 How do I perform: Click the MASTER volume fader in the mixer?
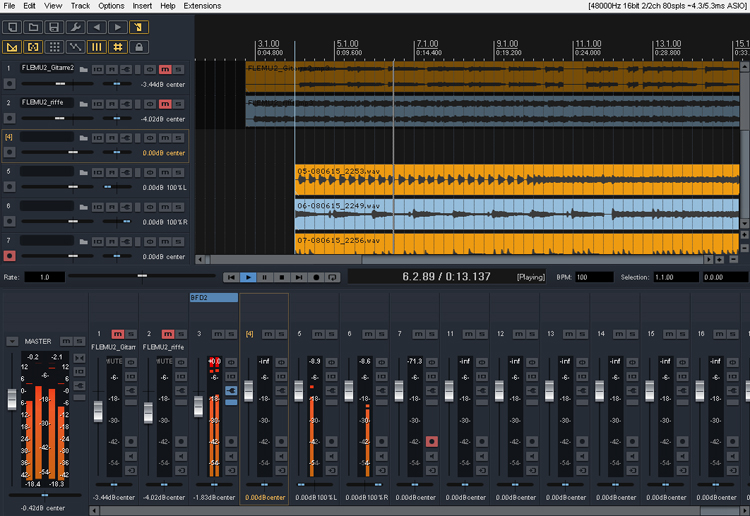[x=11, y=399]
